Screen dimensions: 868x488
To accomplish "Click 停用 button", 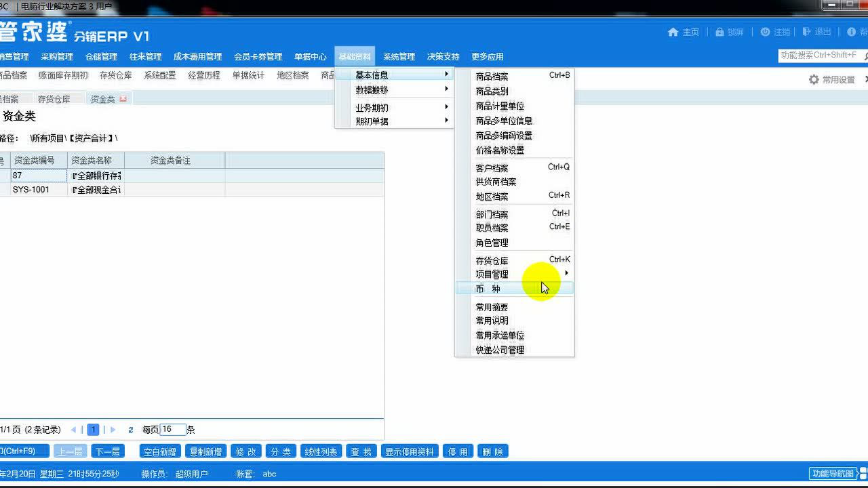I will click(x=458, y=451).
